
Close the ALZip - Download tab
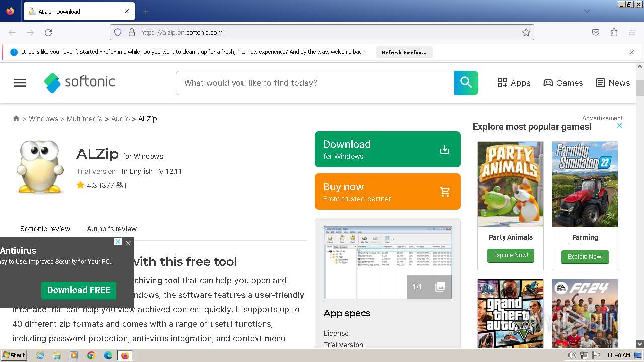pos(127,11)
